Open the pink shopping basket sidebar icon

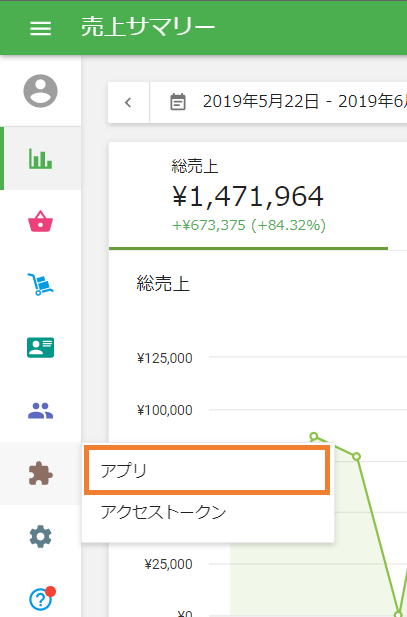41,222
